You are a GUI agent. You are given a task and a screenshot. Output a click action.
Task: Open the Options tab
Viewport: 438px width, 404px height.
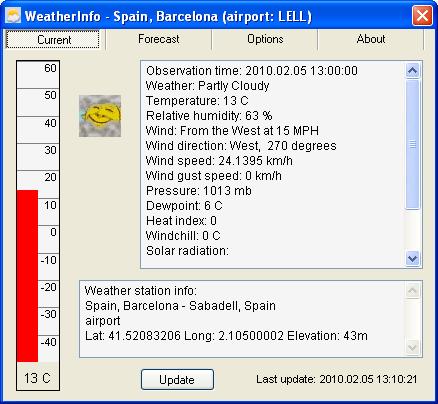pyautogui.click(x=265, y=39)
